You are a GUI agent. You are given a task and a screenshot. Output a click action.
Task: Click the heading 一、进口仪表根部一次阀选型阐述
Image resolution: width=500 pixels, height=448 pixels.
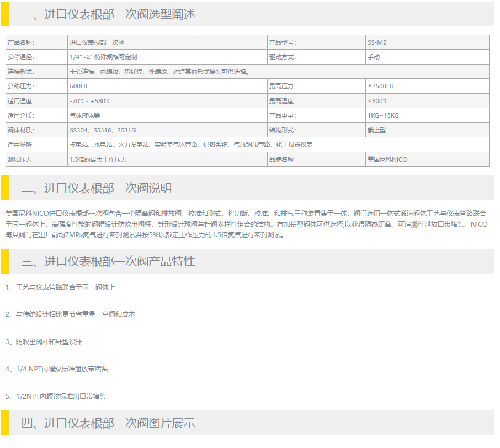[x=108, y=15]
